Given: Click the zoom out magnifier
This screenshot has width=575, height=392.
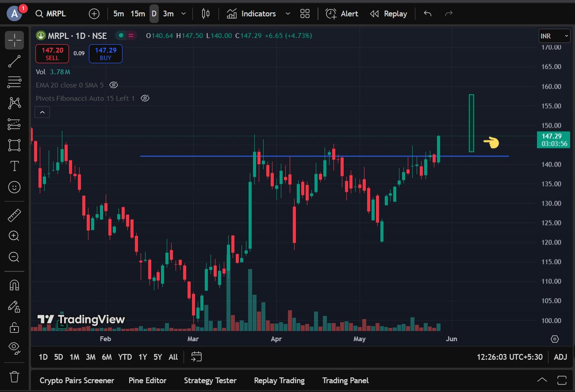Looking at the screenshot, I should [x=14, y=257].
